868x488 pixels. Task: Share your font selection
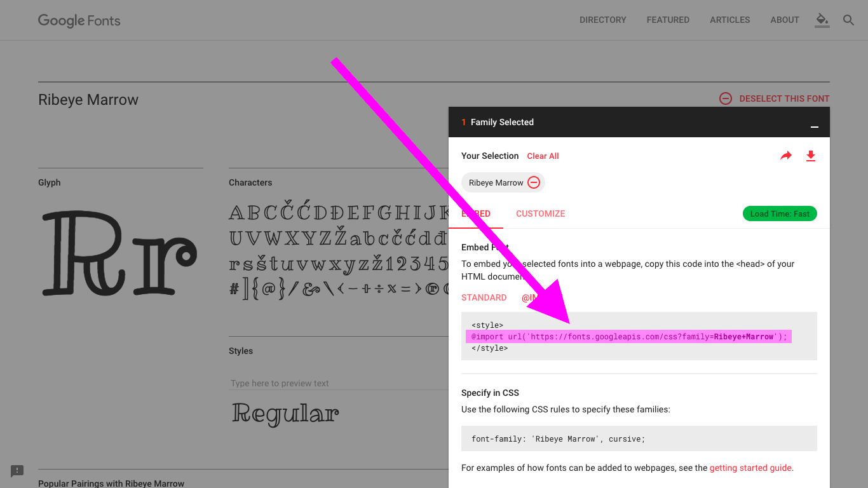[786, 156]
